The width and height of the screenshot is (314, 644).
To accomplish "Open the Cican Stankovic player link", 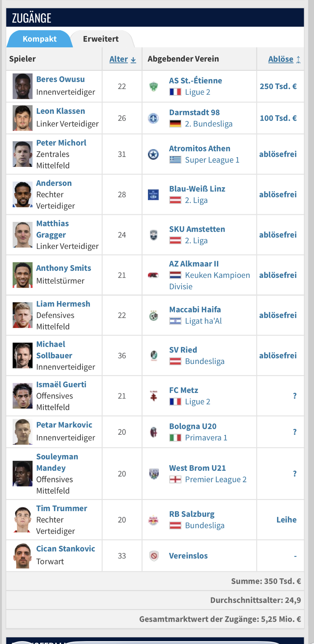I will 66,549.
